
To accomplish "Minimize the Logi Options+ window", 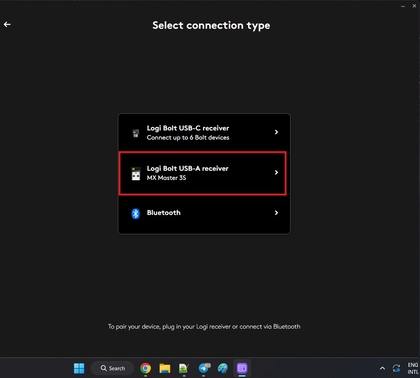I will tap(403, 6).
